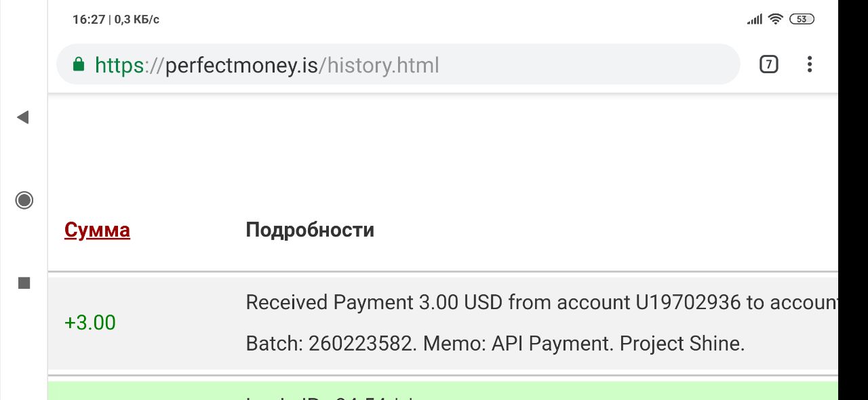This screenshot has width=868, height=400.
Task: Tap the padlock icon in the address bar
Action: coord(79,64)
